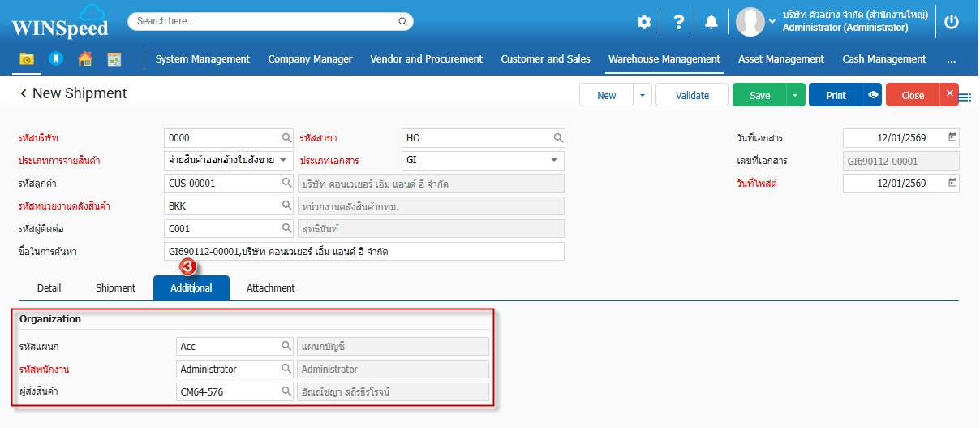Open the ประเภทเอกสาร GI dropdown
The height and width of the screenshot is (428, 980).
[x=554, y=161]
